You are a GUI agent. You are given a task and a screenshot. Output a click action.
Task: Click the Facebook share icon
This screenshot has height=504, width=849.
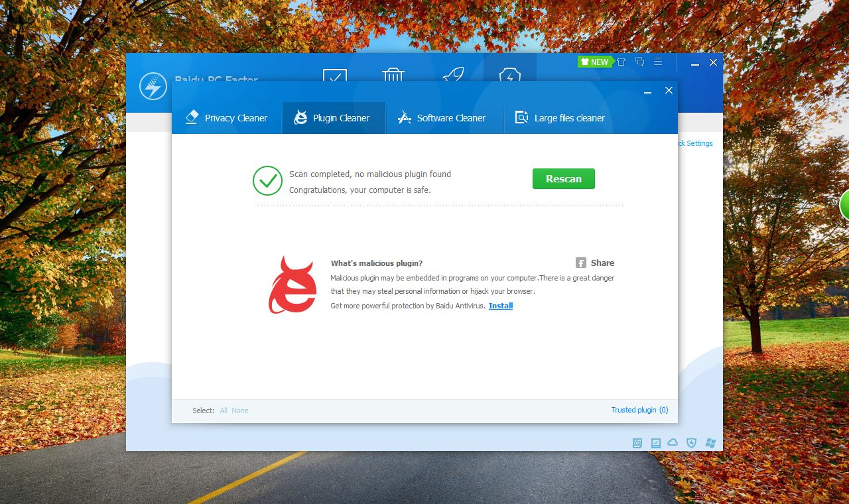[x=581, y=263]
